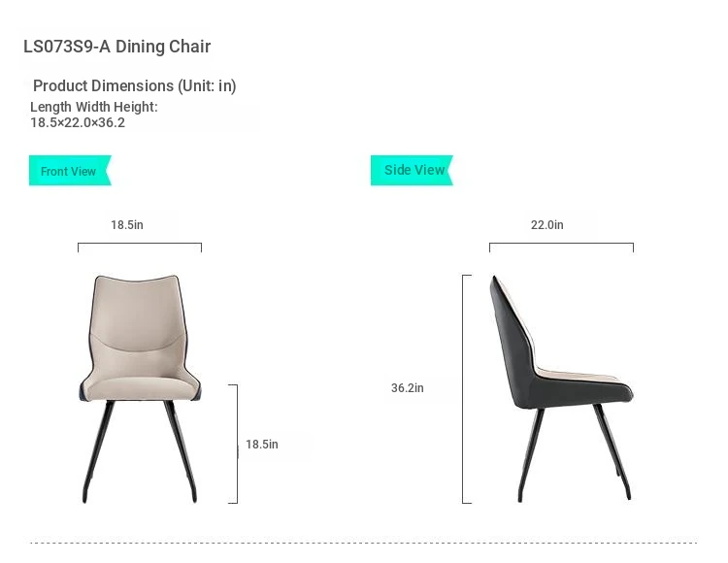Click the Front View teal label
This screenshot has width=728, height=563.
[70, 170]
